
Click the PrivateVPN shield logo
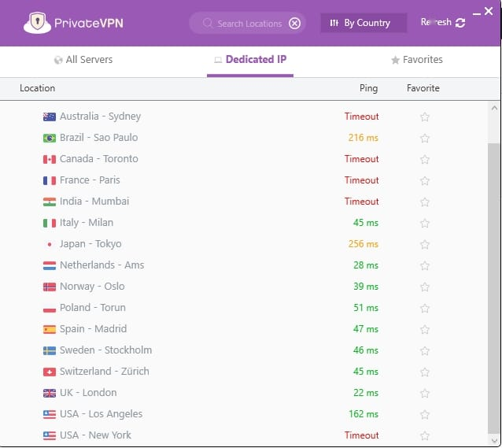click(37, 23)
